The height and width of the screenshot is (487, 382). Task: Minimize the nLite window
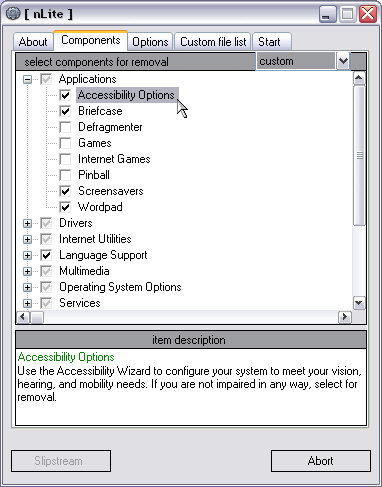click(x=327, y=14)
